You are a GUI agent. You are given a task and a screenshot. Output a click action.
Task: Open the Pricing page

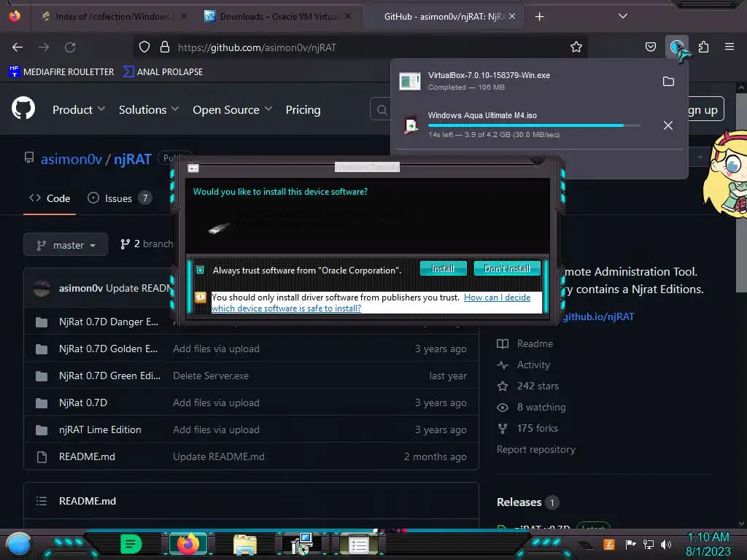point(303,109)
